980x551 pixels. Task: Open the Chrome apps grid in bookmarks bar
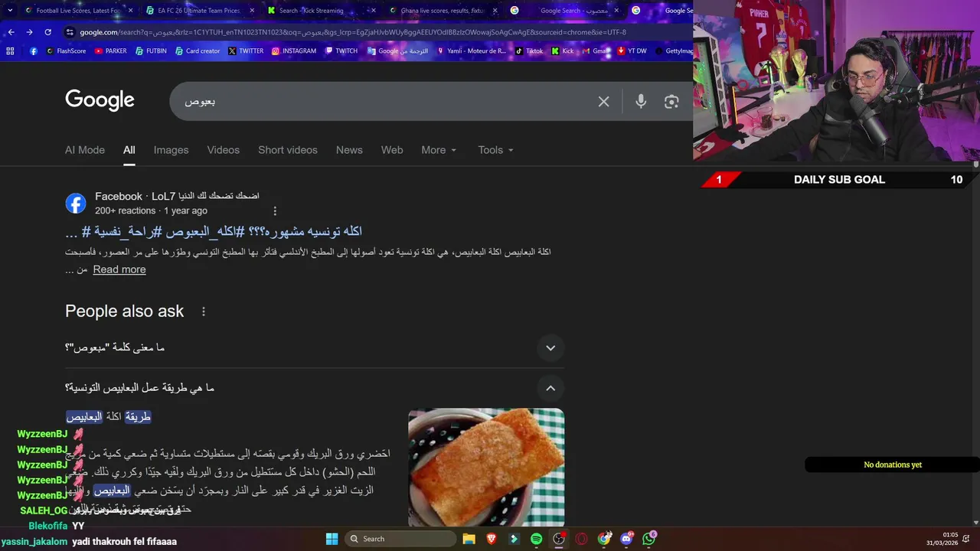click(x=10, y=51)
